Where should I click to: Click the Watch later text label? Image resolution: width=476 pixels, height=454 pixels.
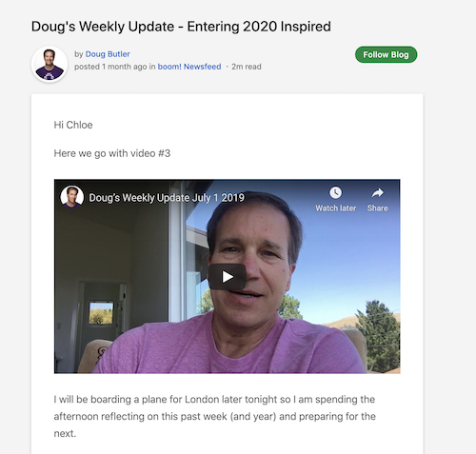pos(336,208)
